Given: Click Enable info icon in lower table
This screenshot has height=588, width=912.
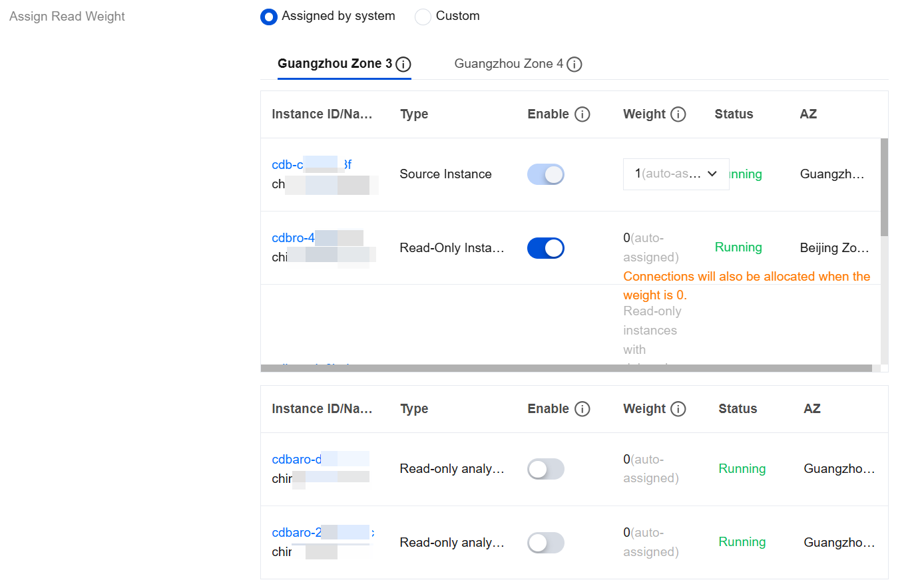Looking at the screenshot, I should pyautogui.click(x=582, y=409).
